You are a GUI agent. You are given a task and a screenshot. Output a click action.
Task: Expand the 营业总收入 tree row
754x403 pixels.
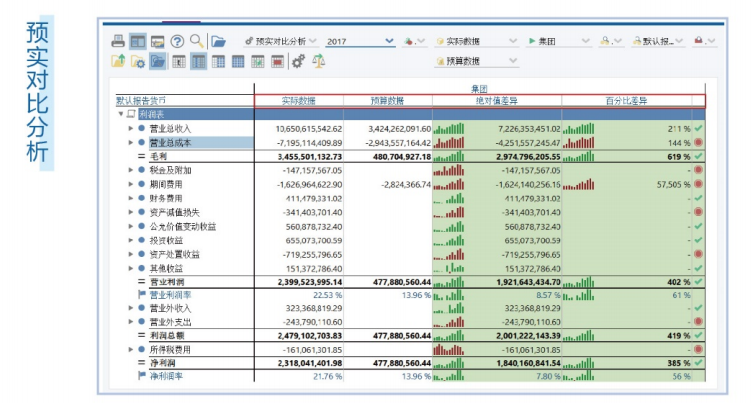(130, 128)
